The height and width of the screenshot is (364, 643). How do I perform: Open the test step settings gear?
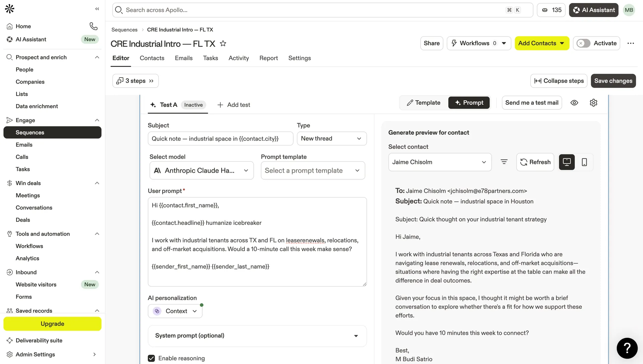point(593,103)
